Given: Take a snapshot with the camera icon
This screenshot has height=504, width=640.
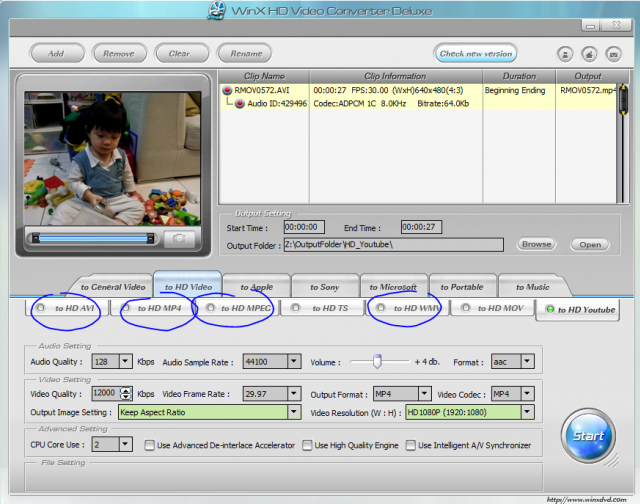Looking at the screenshot, I should click(x=179, y=239).
